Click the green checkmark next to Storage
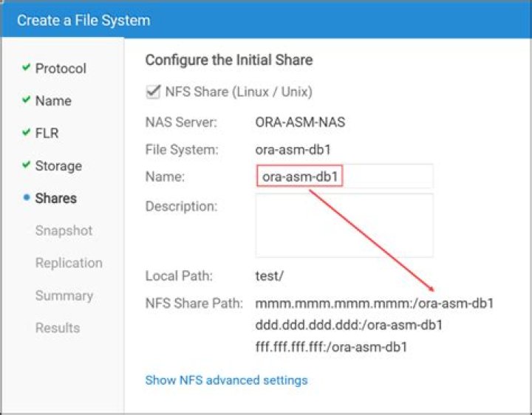The width and height of the screenshot is (532, 415). click(x=27, y=165)
